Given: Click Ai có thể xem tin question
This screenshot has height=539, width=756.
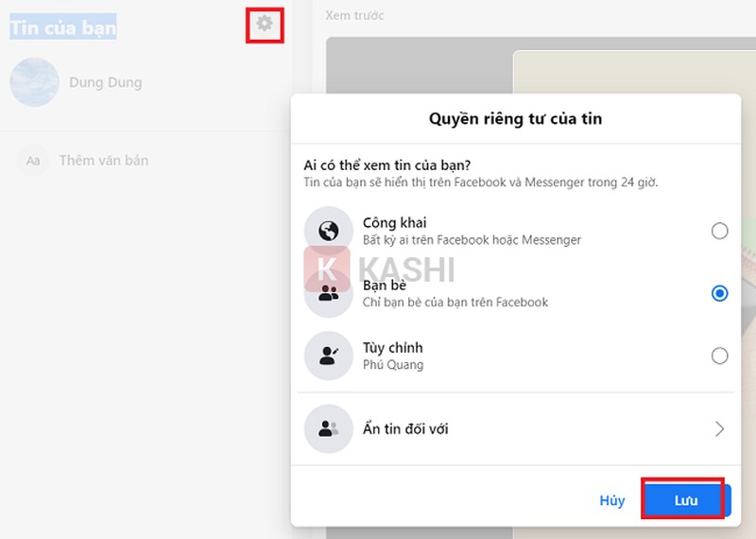Looking at the screenshot, I should pos(387,165).
